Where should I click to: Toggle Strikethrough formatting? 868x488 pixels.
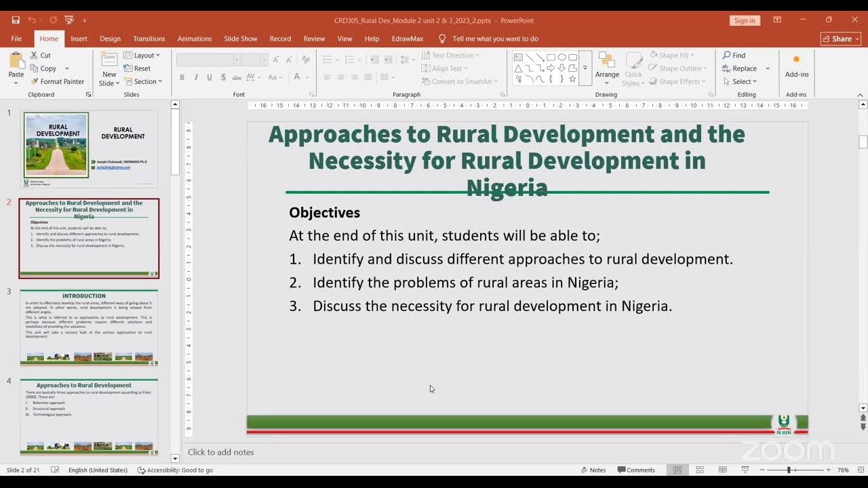[x=237, y=77]
